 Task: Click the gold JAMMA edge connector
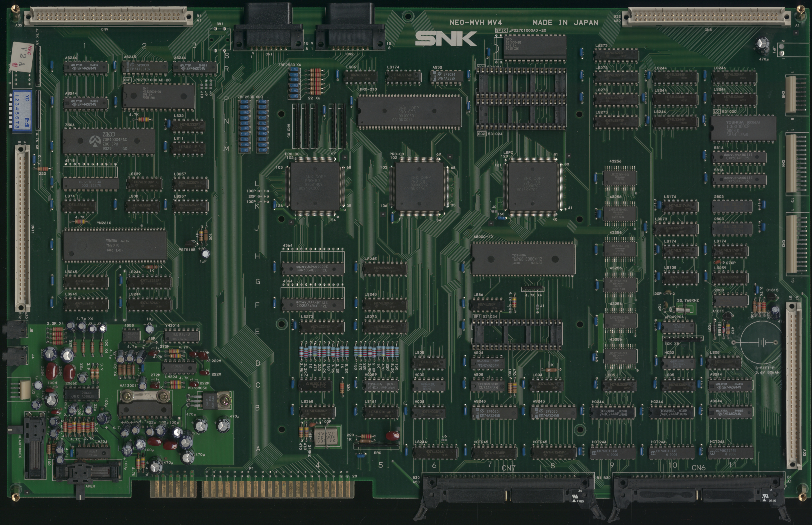coord(252,489)
